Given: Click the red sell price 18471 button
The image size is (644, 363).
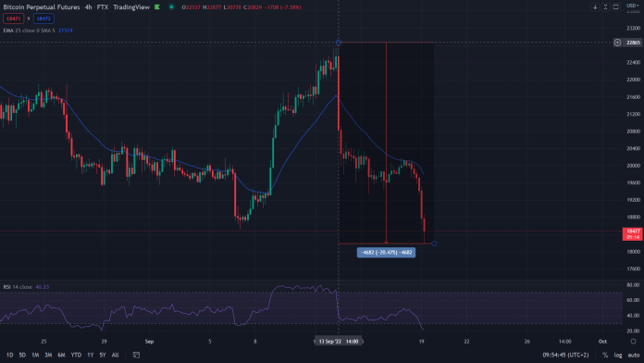Looking at the screenshot, I should tap(14, 19).
